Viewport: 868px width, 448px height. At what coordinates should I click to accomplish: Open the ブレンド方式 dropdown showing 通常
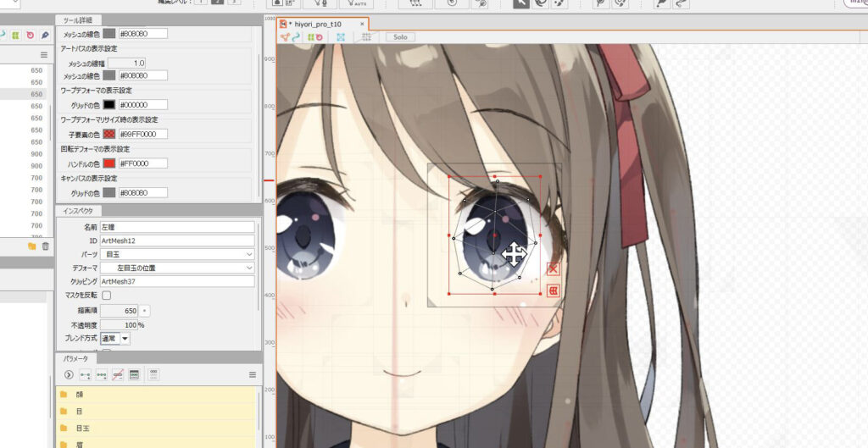(115, 338)
